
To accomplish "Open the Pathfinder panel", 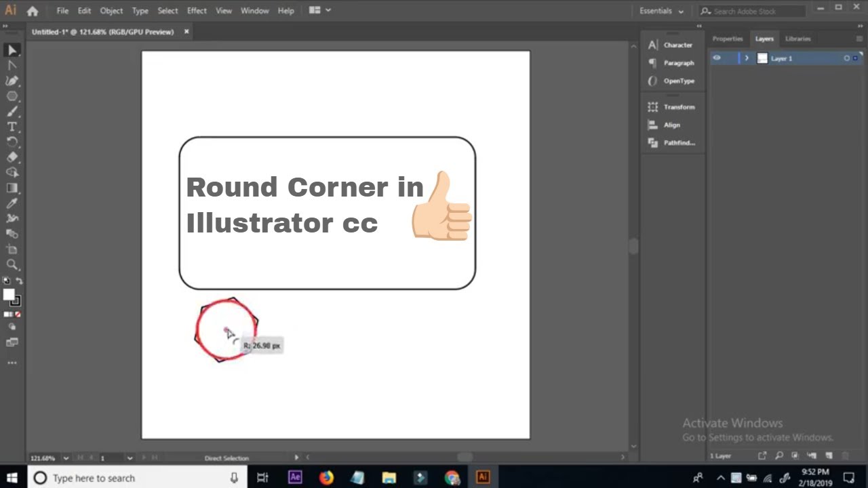I will 671,143.
